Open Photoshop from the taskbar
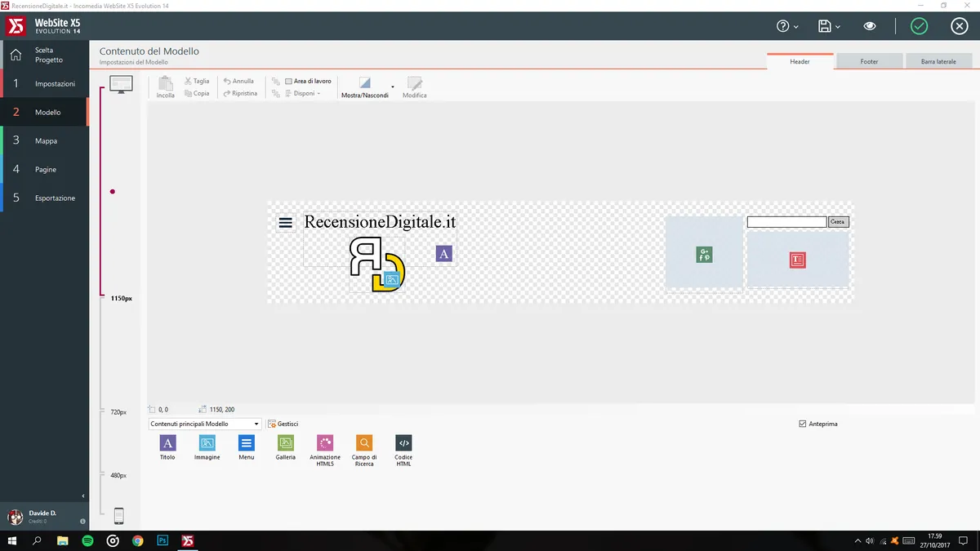The image size is (980, 551). click(163, 540)
